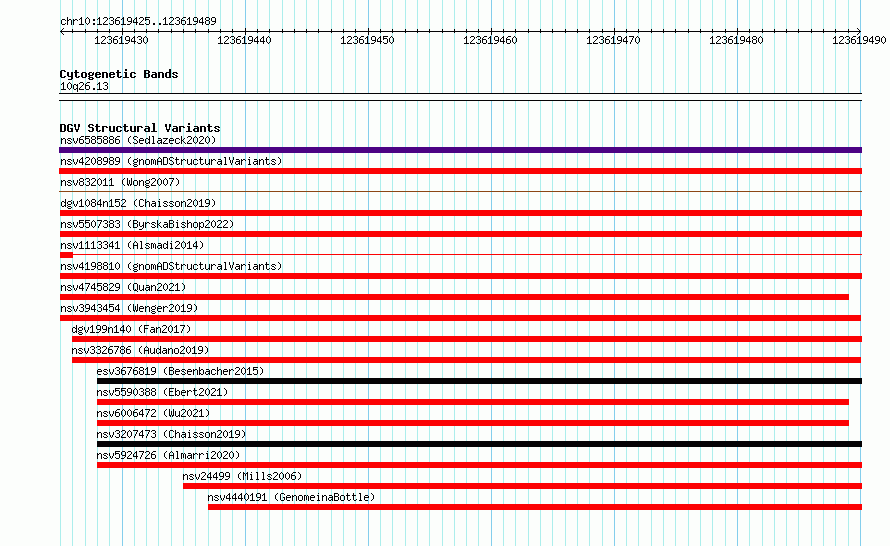Image resolution: width=890 pixels, height=546 pixels.
Task: Click the nsv4440191 (GenomeinaBottle) label
Action: point(291,497)
